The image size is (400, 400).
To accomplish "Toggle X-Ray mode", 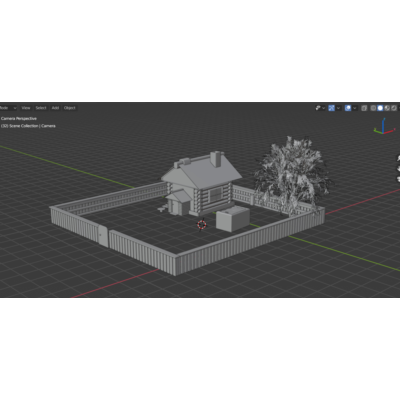I will point(364,108).
